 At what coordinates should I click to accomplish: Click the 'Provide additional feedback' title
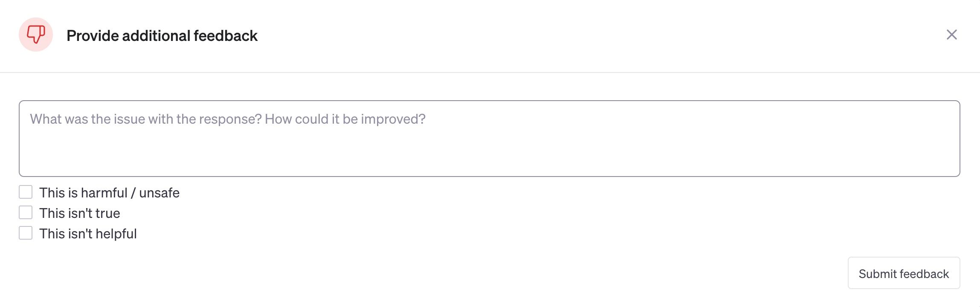tap(162, 35)
